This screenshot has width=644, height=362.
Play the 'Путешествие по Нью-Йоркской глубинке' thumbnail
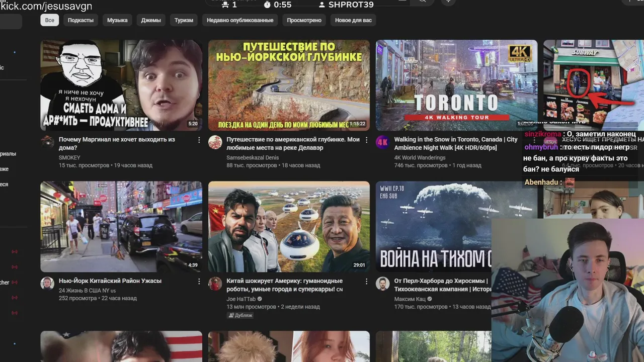(289, 85)
